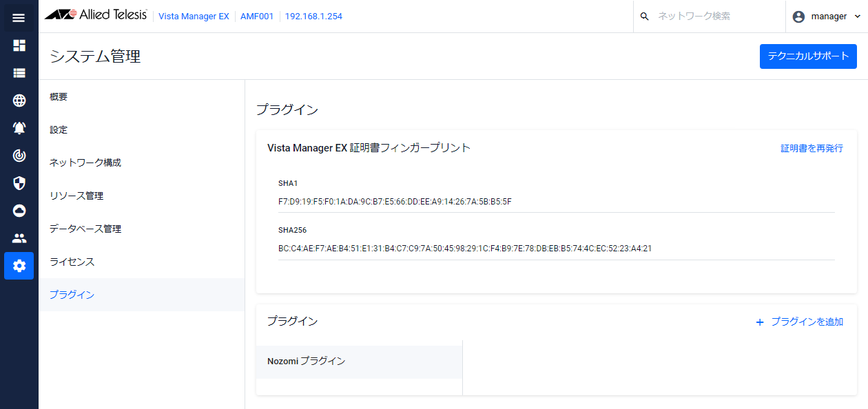Screen dimensions: 868x409
Task: Open the ライセンス menu item
Action: click(72, 262)
